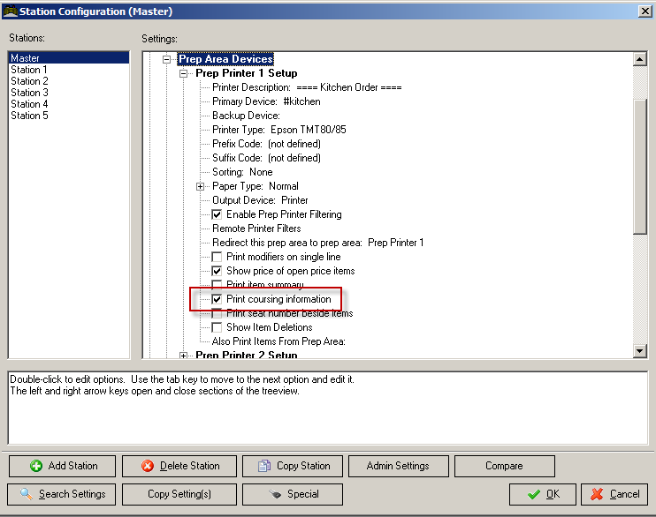Select Master in Stations list
This screenshot has height=517, width=656.
[68, 58]
